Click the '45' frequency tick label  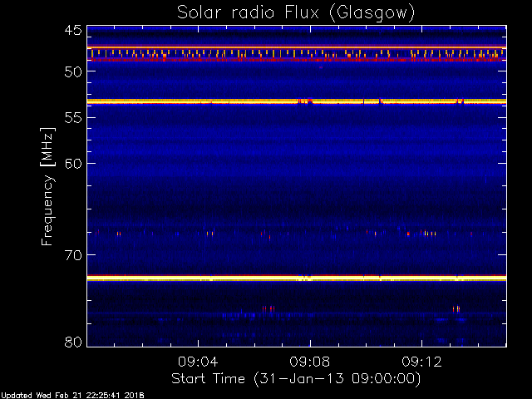point(73,31)
